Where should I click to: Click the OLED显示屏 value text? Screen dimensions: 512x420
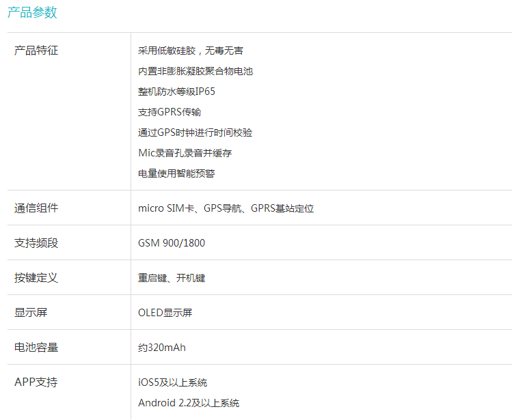tap(165, 313)
